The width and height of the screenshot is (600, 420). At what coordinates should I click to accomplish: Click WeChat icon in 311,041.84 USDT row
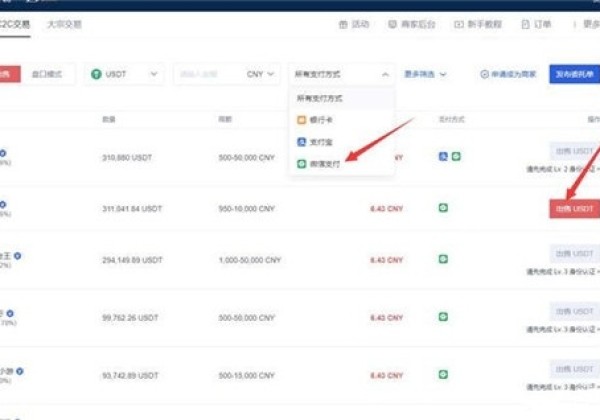443,208
